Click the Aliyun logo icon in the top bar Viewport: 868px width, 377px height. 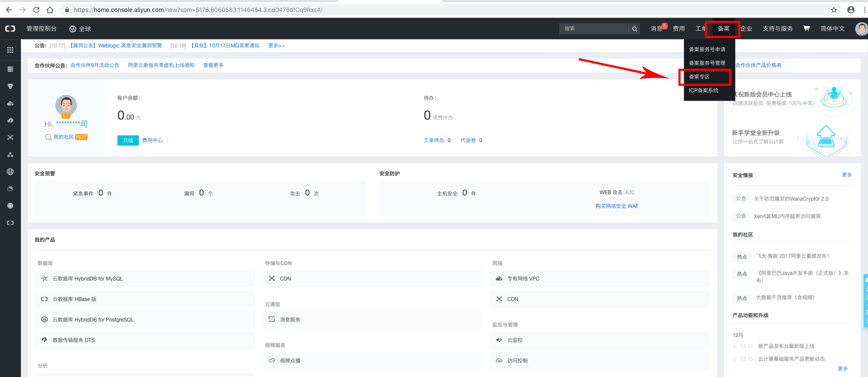10,29
